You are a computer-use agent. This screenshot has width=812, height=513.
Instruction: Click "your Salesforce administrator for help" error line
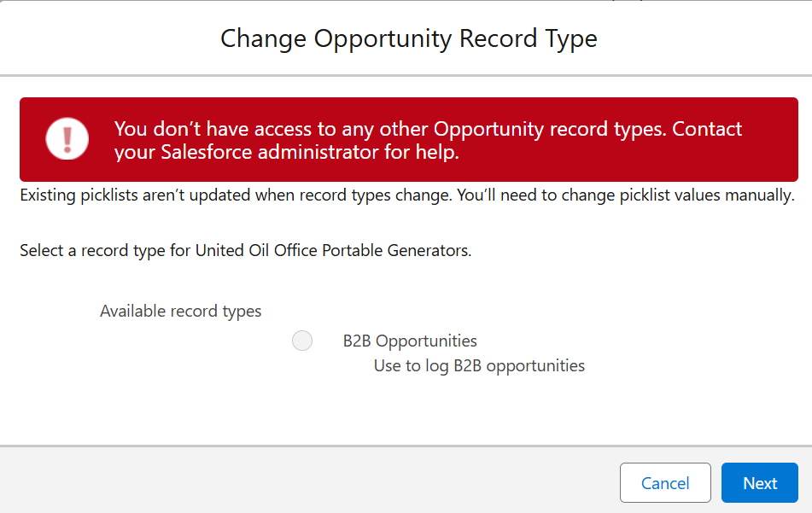pos(286,152)
